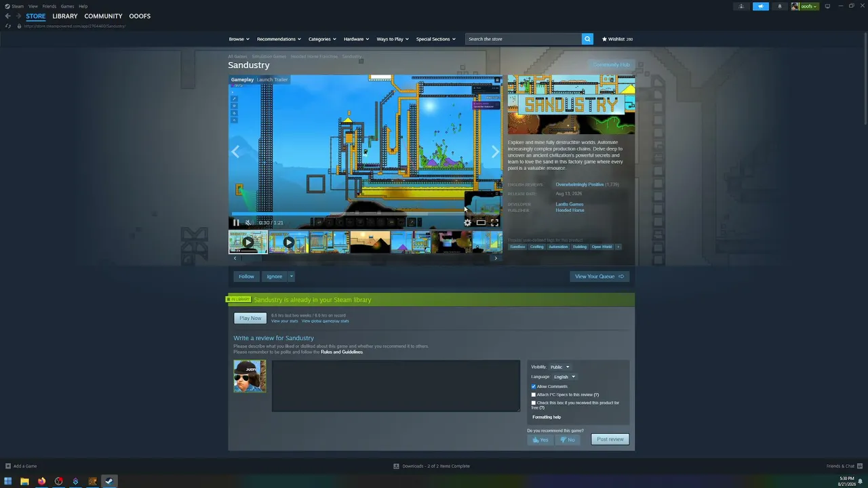
Task: Move the thumbnail strip left with the small arrow
Action: (235, 258)
